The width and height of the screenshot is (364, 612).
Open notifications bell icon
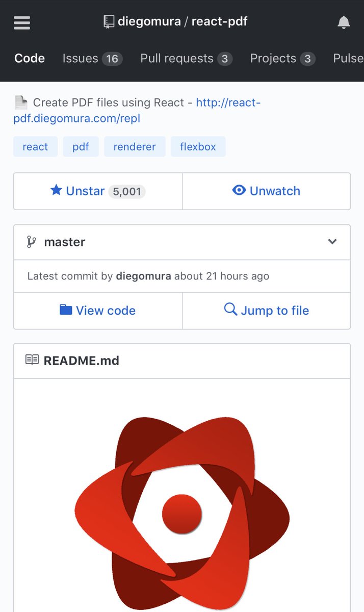tap(344, 22)
